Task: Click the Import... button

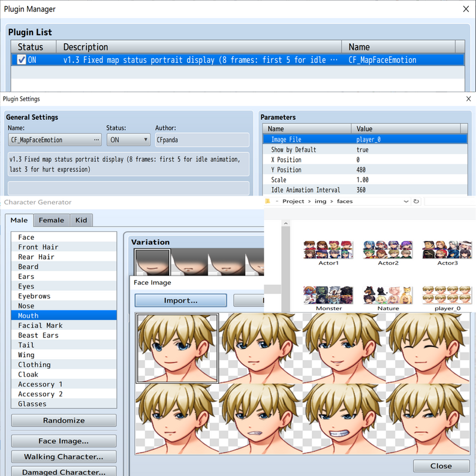Action: click(180, 300)
